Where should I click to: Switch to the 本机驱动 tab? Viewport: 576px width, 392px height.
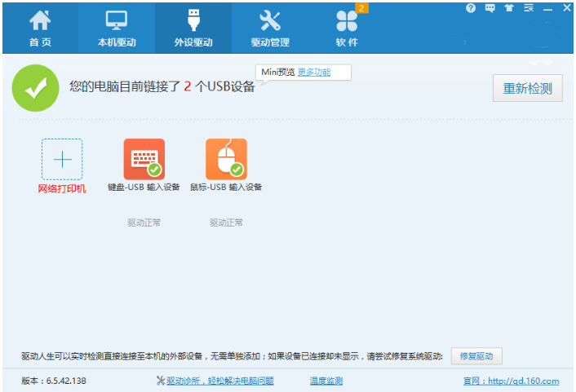pos(117,28)
